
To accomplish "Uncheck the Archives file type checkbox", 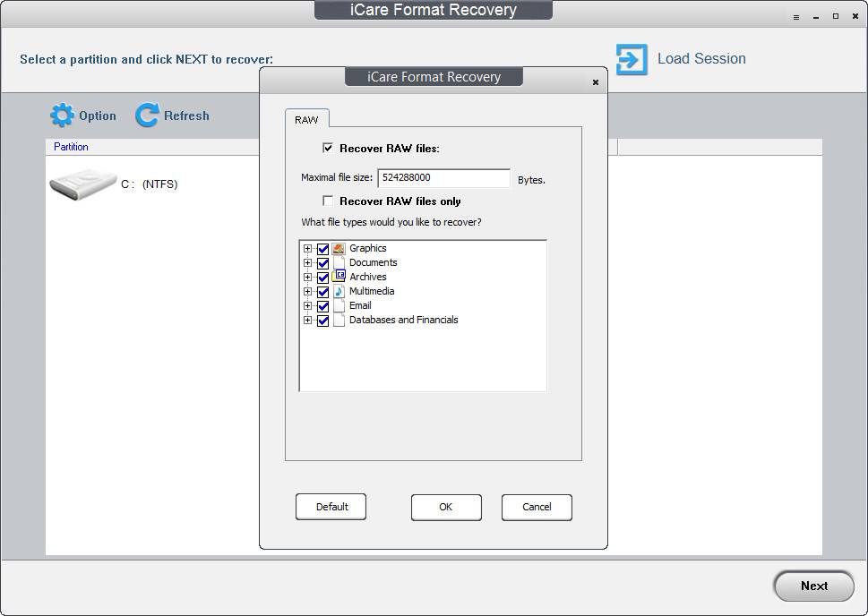I will (x=323, y=278).
